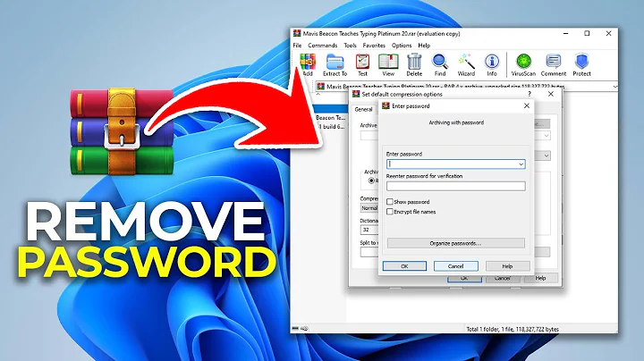This screenshot has width=644, height=361.
Task: Click OK in Enter password dialog
Action: [x=404, y=266]
